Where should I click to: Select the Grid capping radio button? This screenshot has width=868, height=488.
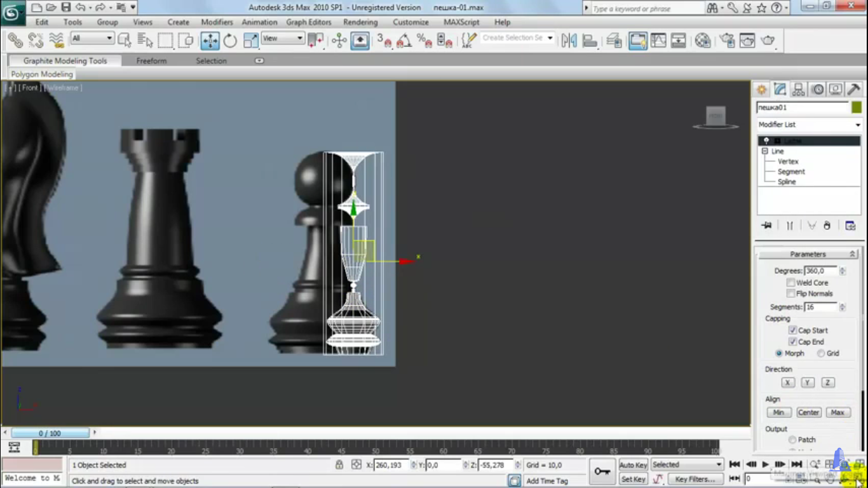821,353
